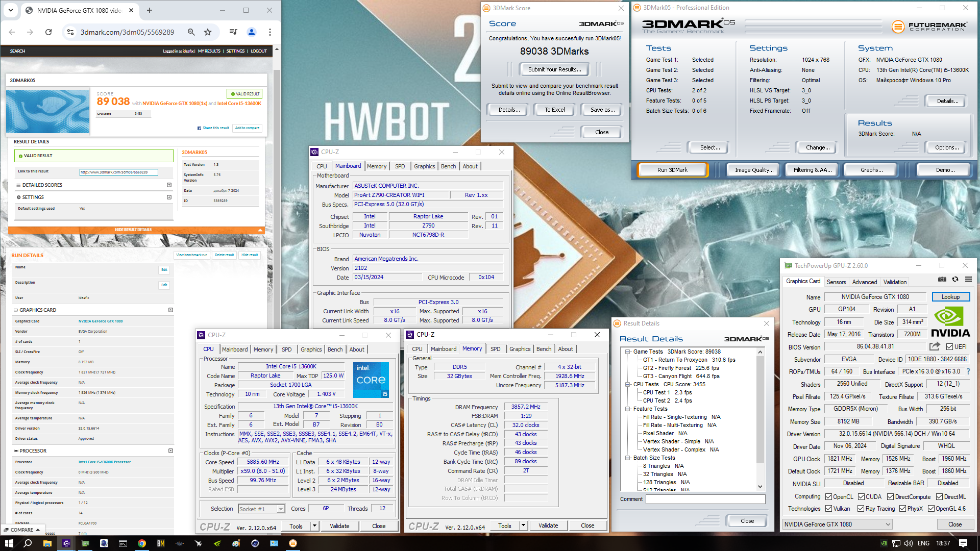Open site information icon in address bar
This screenshot has width=980, height=551.
pos(70,32)
